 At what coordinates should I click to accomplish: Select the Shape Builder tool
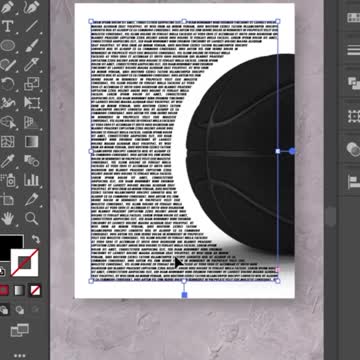(7, 122)
